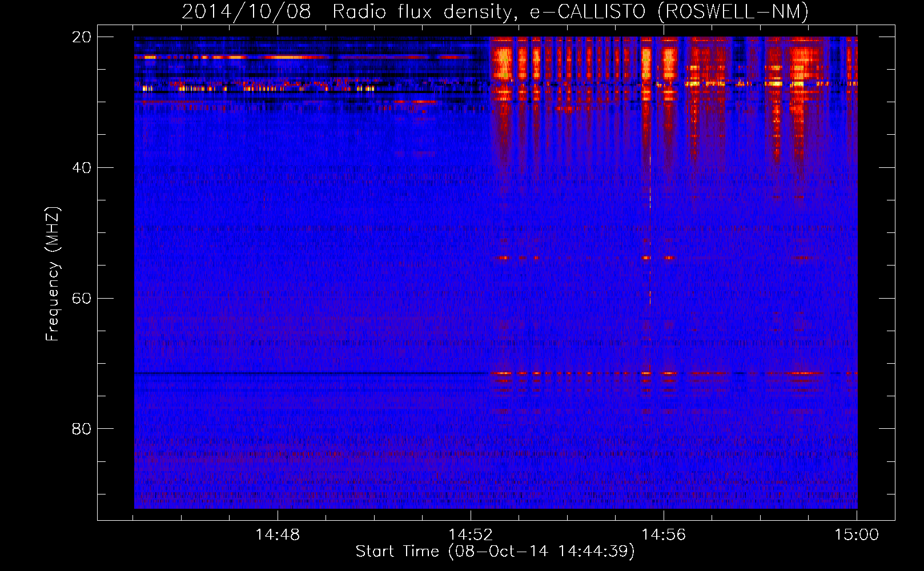Click the 60 MHz frequency tick label
924x571 pixels.
coord(81,298)
